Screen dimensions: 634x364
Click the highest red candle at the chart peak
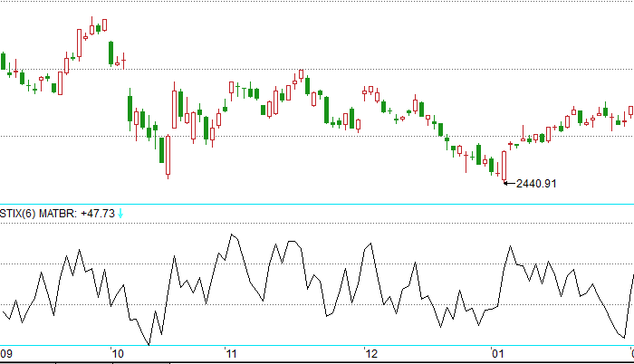click(x=94, y=28)
